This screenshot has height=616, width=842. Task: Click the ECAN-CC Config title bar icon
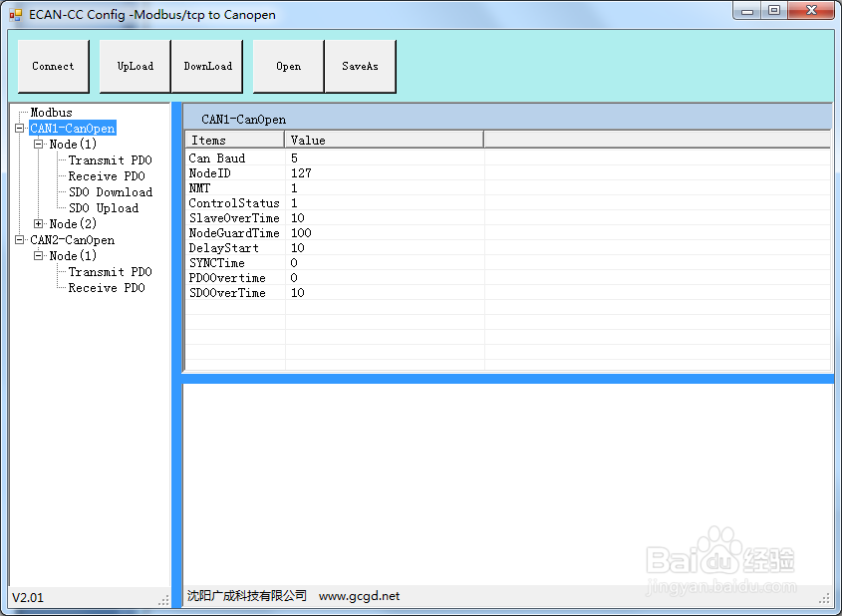pos(16,15)
